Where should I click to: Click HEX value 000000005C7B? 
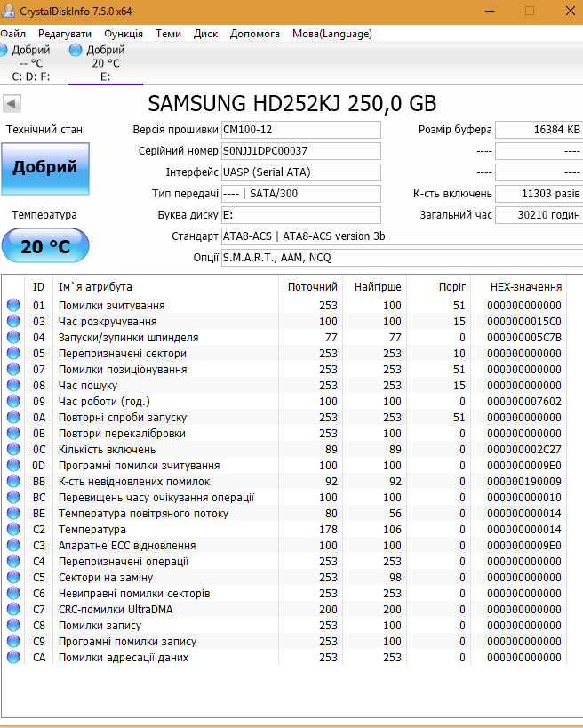click(524, 338)
